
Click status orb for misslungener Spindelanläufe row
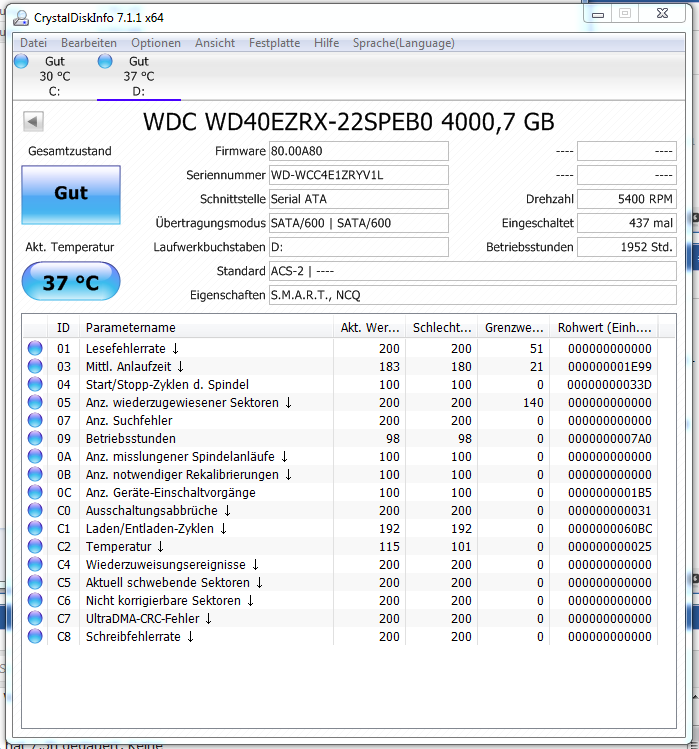coord(35,457)
